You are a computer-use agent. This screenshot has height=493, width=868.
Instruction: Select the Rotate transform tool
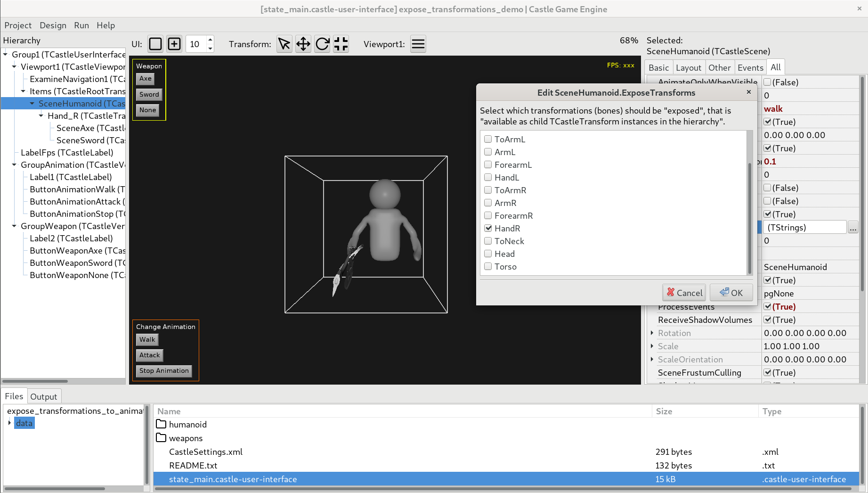(x=322, y=44)
